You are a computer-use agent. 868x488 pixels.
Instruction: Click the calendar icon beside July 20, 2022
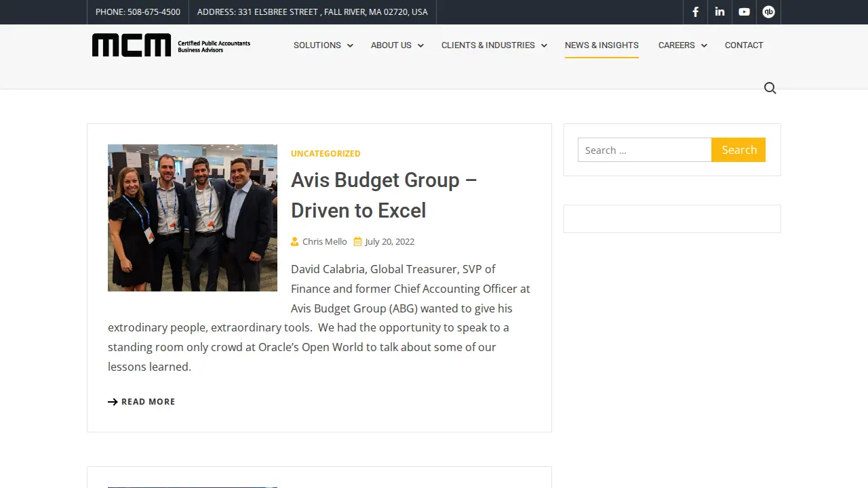tap(357, 242)
